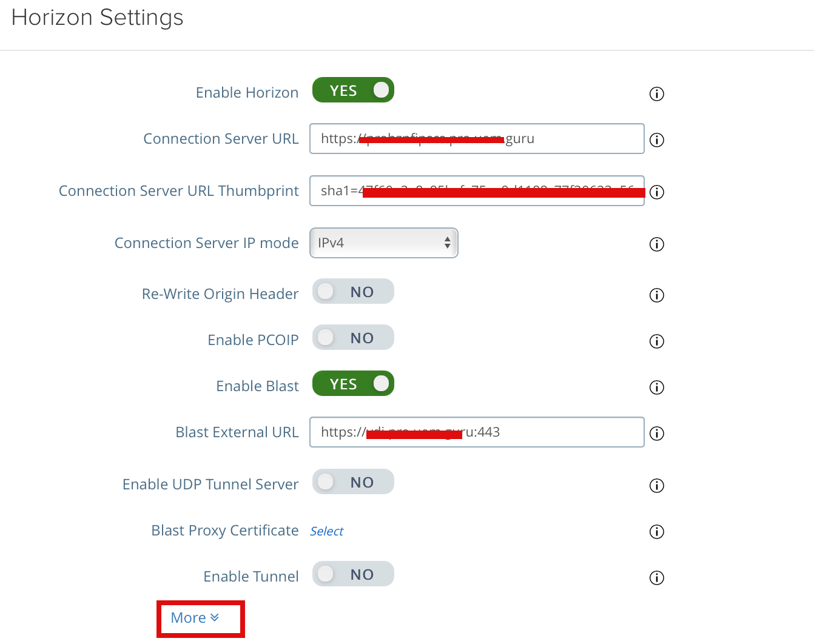Click the Blast External URL field
Viewport: 814px width, 644px height.
546,432
